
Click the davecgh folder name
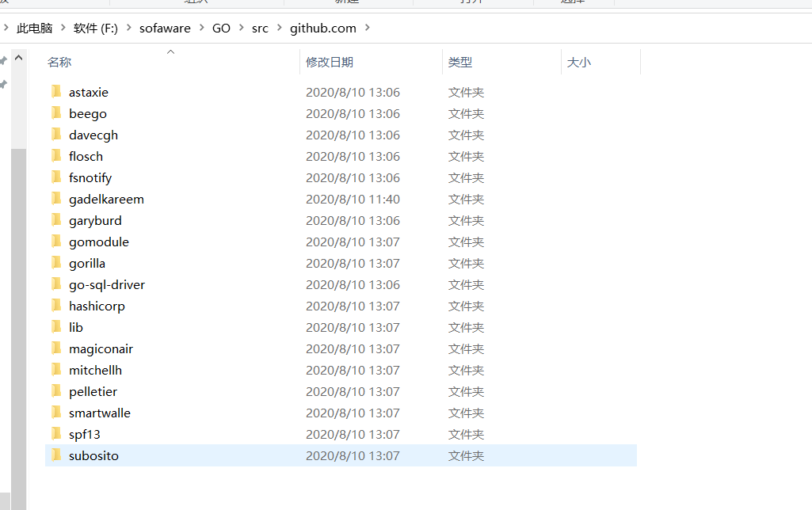93,135
